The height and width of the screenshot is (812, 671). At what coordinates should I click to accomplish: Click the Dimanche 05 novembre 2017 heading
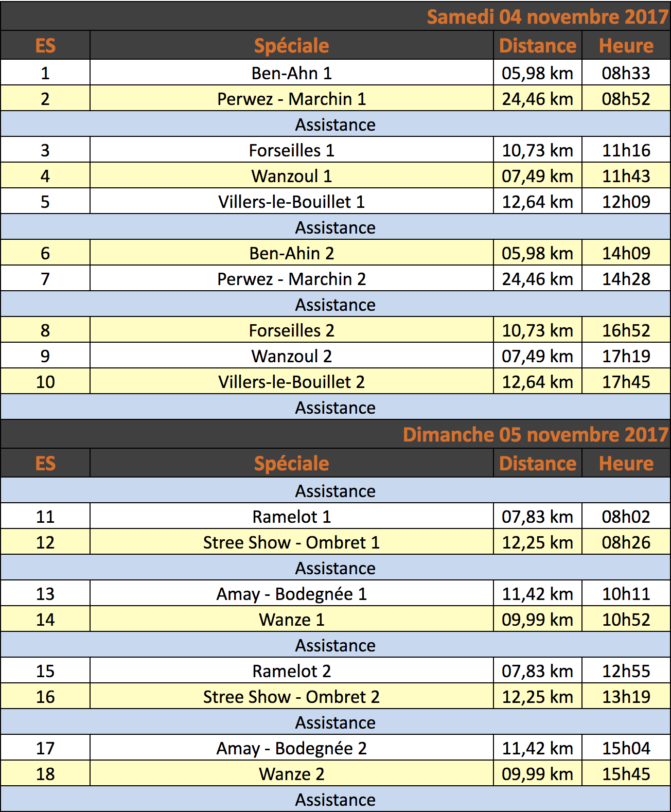pos(535,434)
